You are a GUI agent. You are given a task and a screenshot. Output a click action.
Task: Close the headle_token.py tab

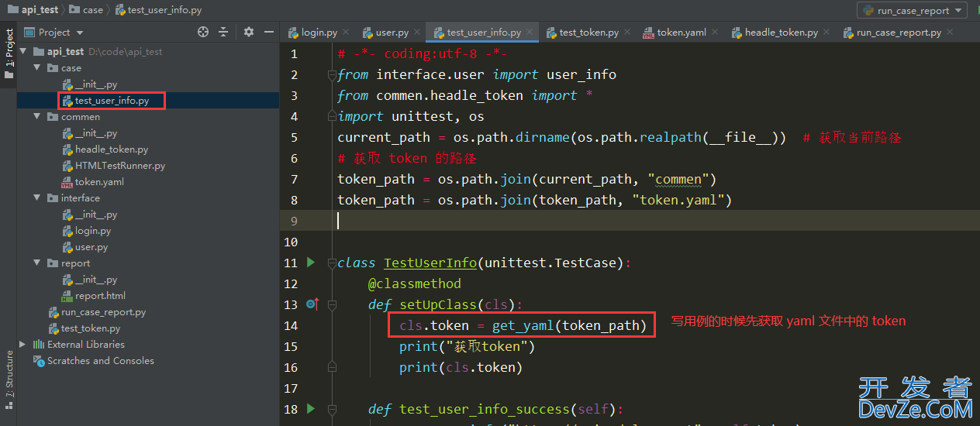[x=826, y=33]
